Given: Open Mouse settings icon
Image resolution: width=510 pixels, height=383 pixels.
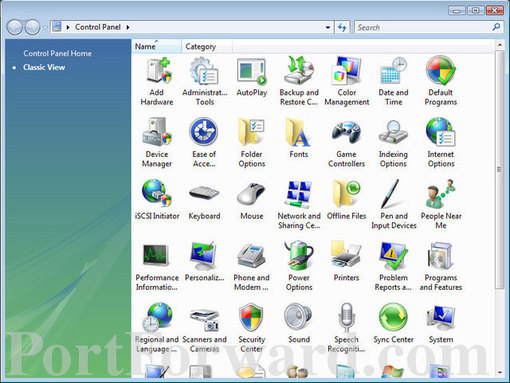Looking at the screenshot, I should (x=252, y=200).
